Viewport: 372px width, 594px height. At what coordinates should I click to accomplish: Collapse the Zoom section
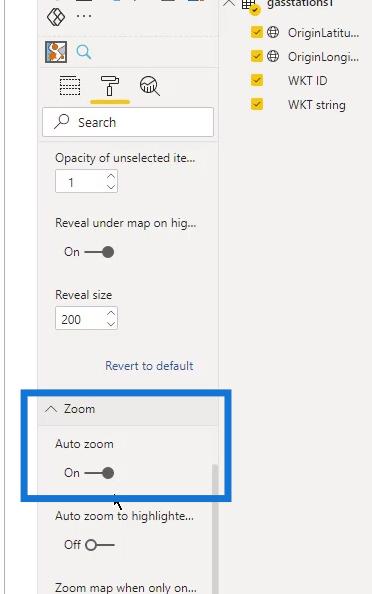click(51, 409)
